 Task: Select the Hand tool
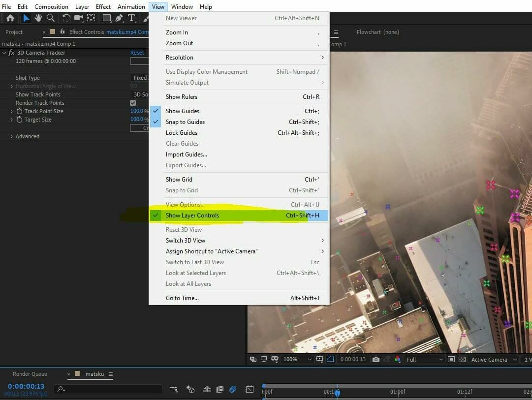pyautogui.click(x=38, y=18)
